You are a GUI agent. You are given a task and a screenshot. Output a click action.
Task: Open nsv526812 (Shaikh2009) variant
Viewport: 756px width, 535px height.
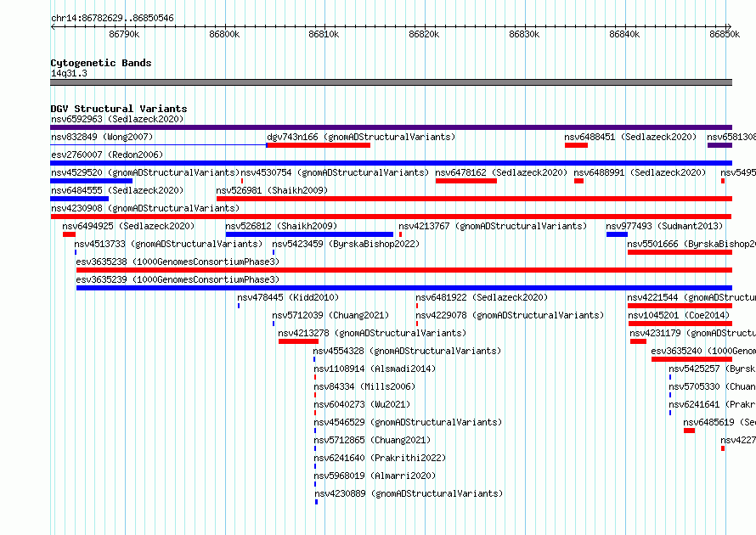281,226
